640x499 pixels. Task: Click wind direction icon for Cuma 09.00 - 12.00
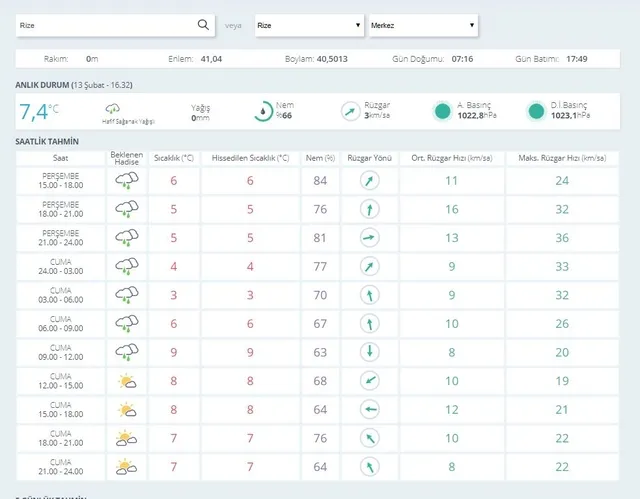372,352
